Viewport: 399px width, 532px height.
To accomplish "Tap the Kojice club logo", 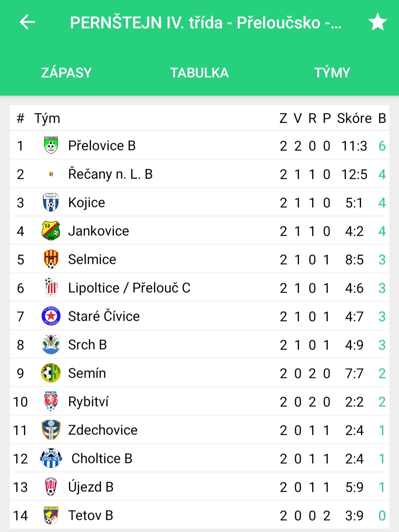I will click(x=51, y=202).
